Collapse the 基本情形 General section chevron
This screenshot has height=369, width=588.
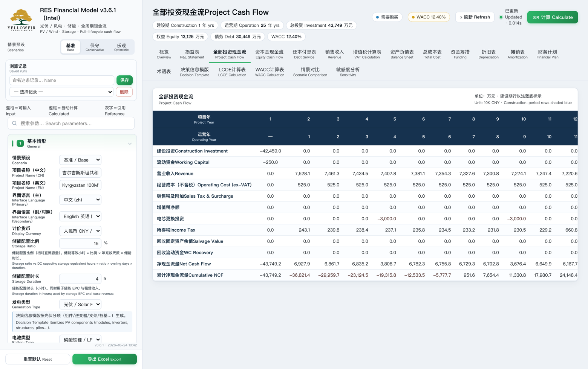(x=130, y=143)
